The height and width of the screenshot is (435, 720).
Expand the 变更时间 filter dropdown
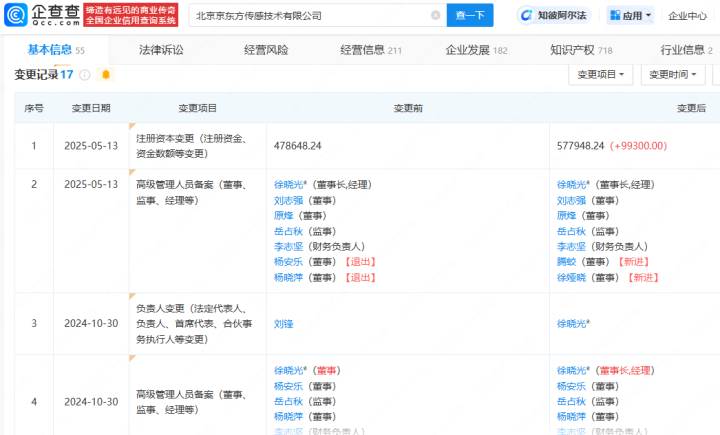(673, 74)
